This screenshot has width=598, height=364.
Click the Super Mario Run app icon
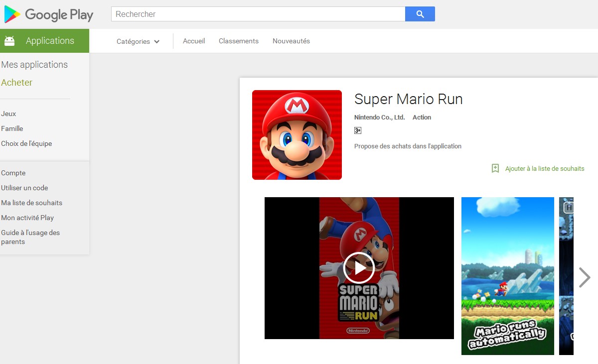tap(297, 134)
